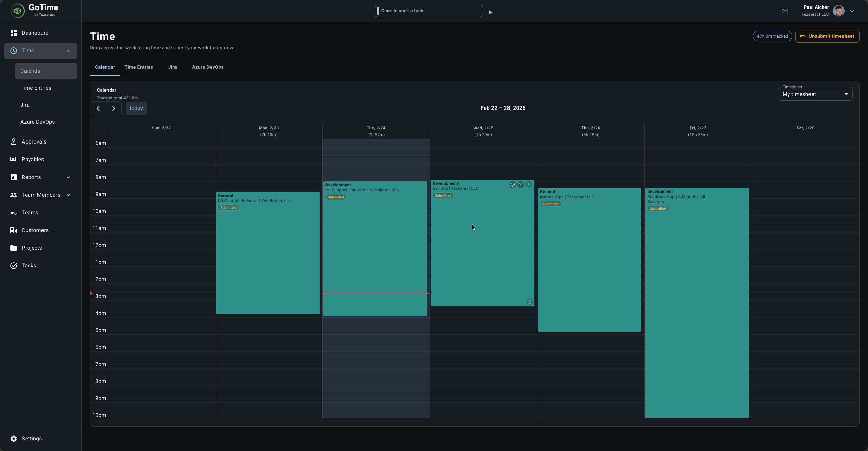Click the today button

click(x=136, y=108)
